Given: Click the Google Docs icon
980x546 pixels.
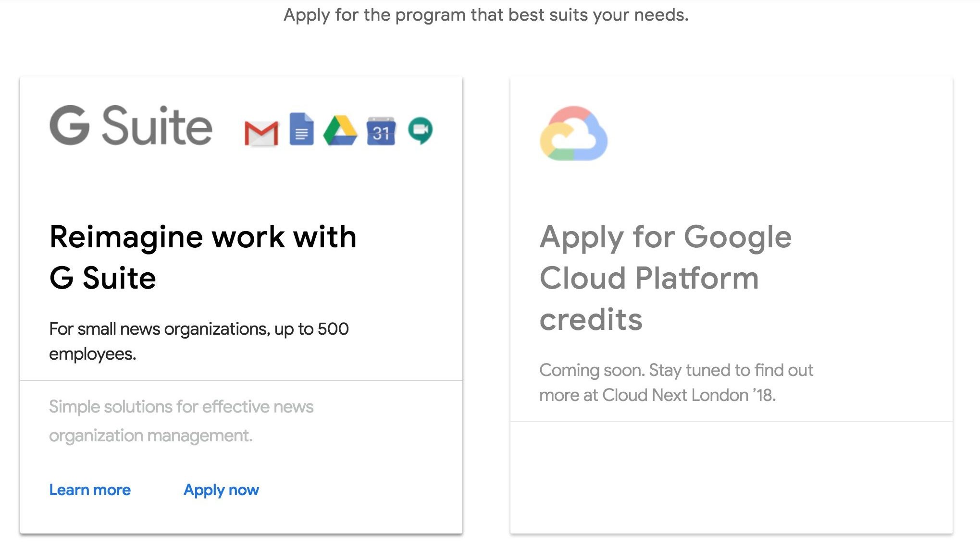Looking at the screenshot, I should pos(301,129).
